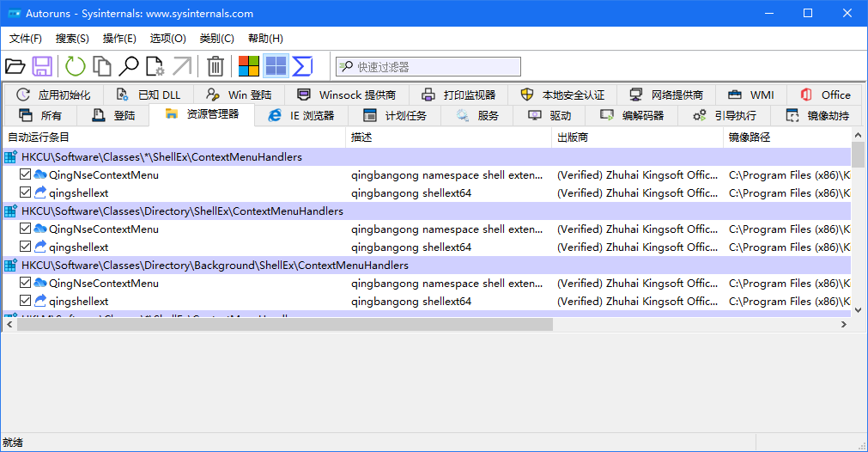The width and height of the screenshot is (868, 452).
Task: Toggle the colorful Windows logo filter icon
Action: click(249, 66)
